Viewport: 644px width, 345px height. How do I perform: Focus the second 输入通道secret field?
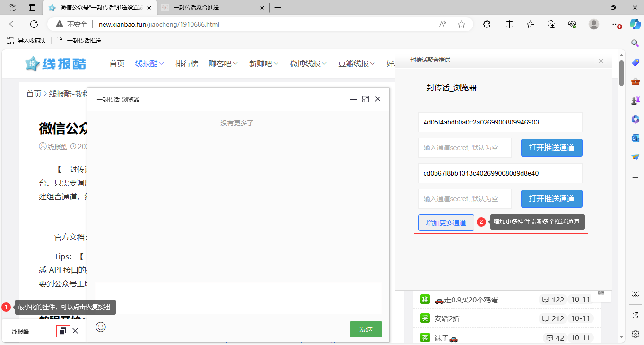(465, 199)
